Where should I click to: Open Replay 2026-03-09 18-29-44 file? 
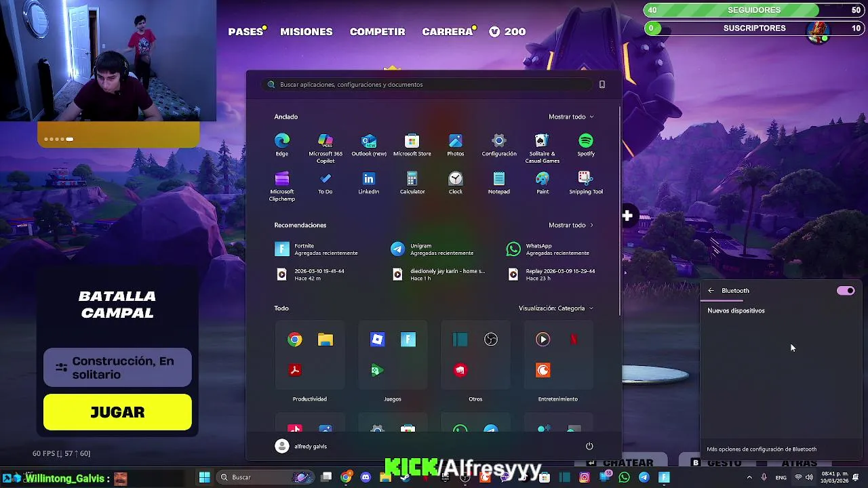(x=552, y=274)
